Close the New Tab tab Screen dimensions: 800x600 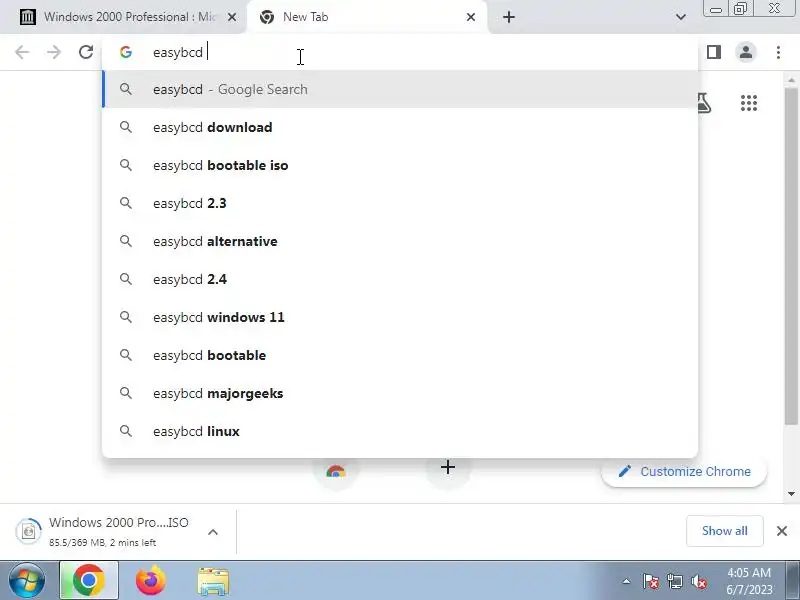(x=471, y=17)
